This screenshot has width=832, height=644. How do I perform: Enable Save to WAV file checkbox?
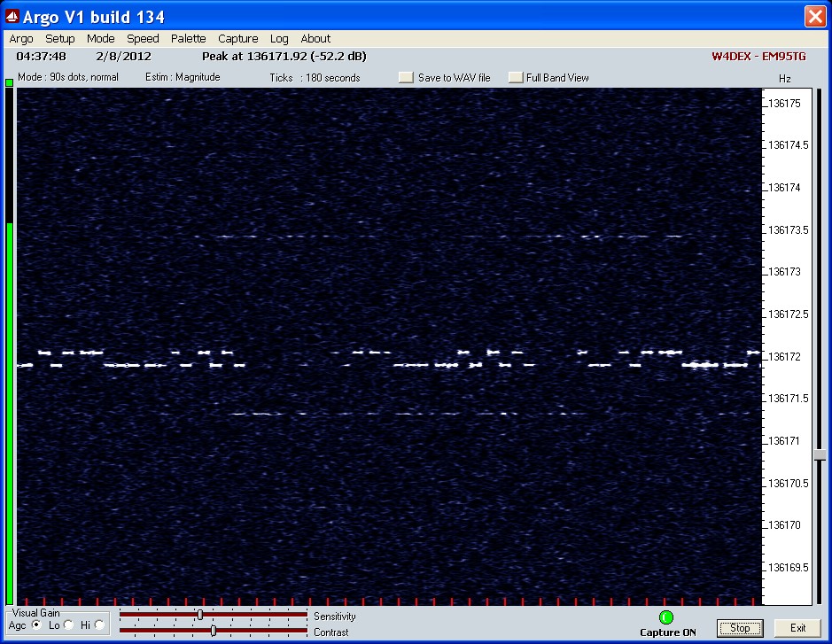tap(406, 77)
